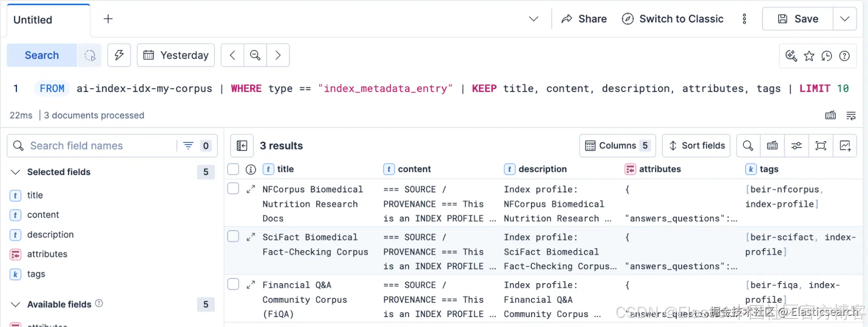Collapse the field sidebar toggle icon
Image resolution: width=868 pixels, height=327 pixels.
point(242,145)
